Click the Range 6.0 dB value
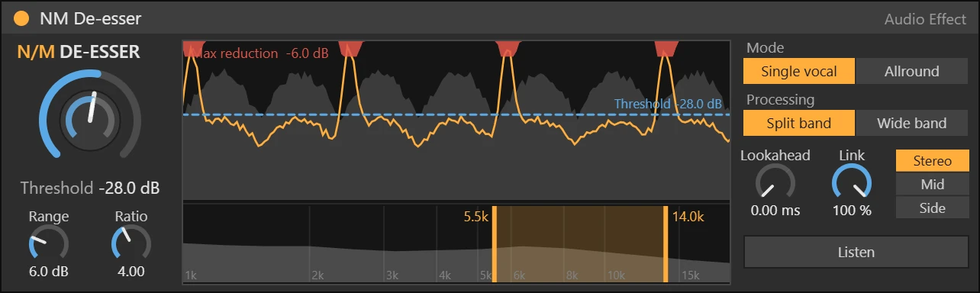The image size is (980, 293). pos(48,271)
